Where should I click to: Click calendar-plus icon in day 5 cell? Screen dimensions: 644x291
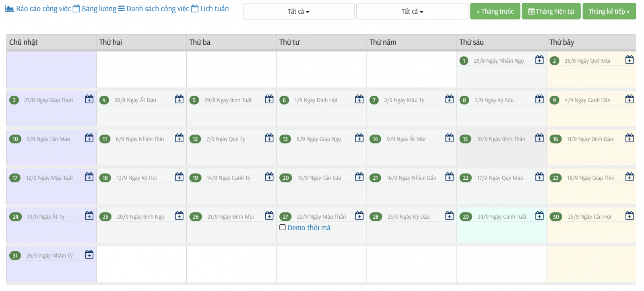point(270,99)
